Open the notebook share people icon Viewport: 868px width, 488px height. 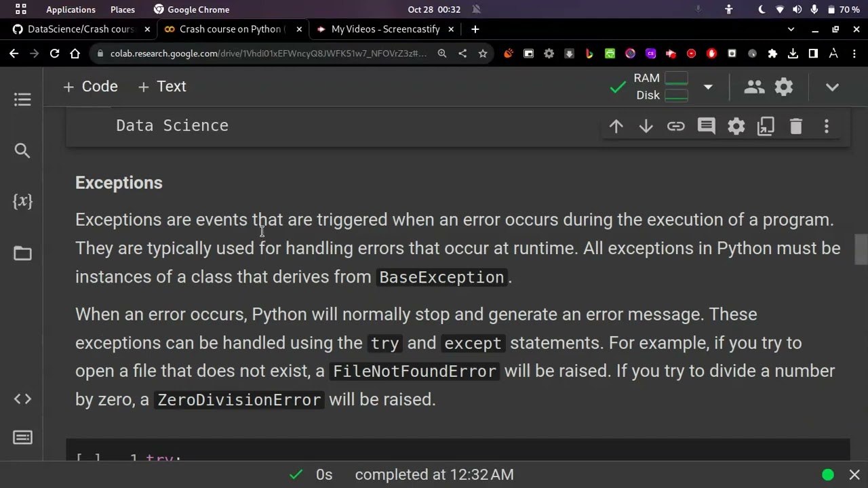point(754,87)
